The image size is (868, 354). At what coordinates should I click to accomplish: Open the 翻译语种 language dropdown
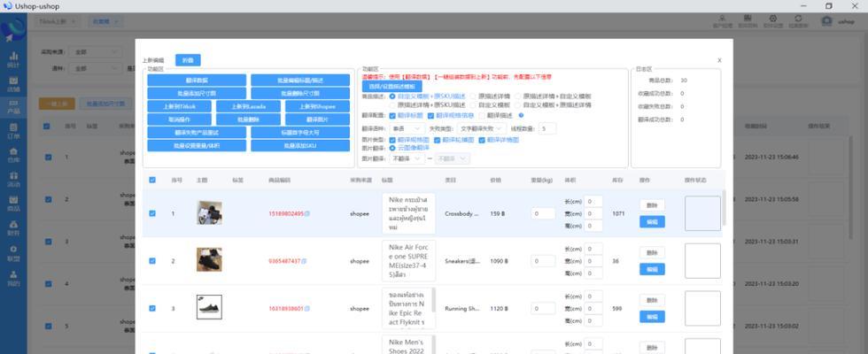coord(407,128)
